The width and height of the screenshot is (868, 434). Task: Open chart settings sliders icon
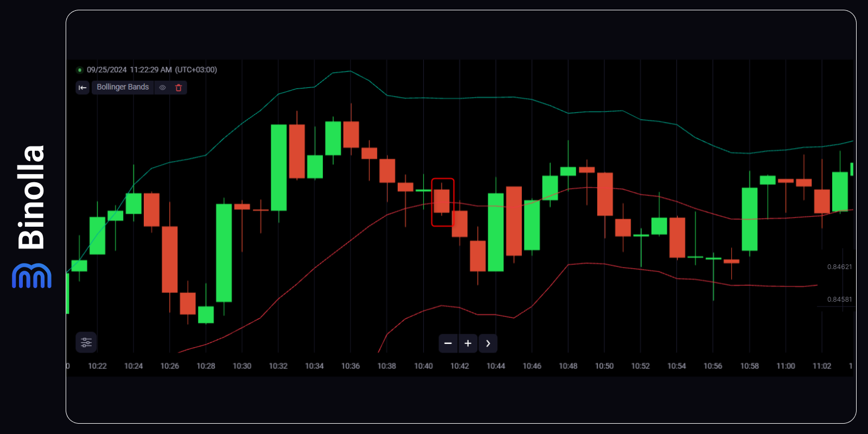[86, 342]
